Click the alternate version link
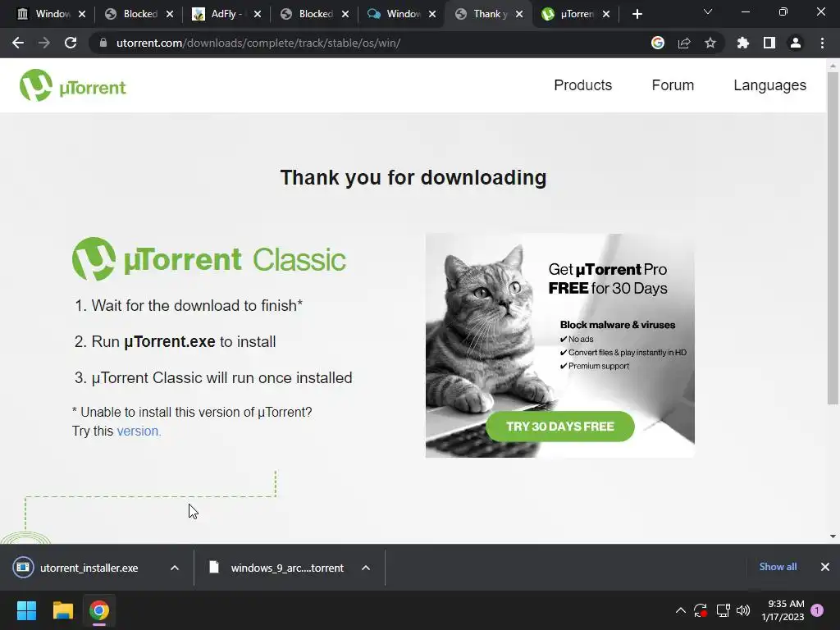This screenshot has width=840, height=630. tap(139, 431)
